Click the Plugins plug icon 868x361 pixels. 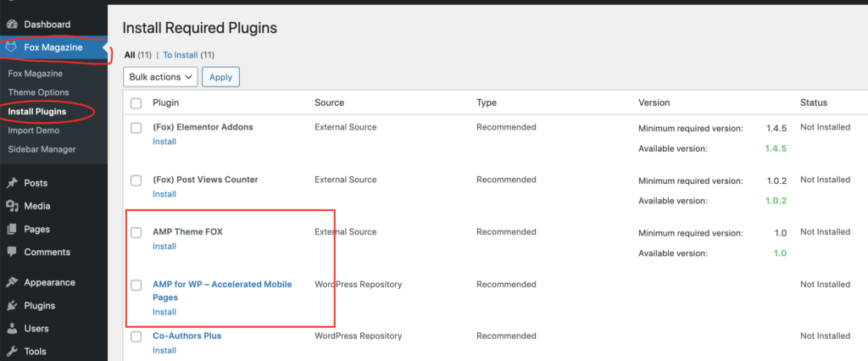12,306
